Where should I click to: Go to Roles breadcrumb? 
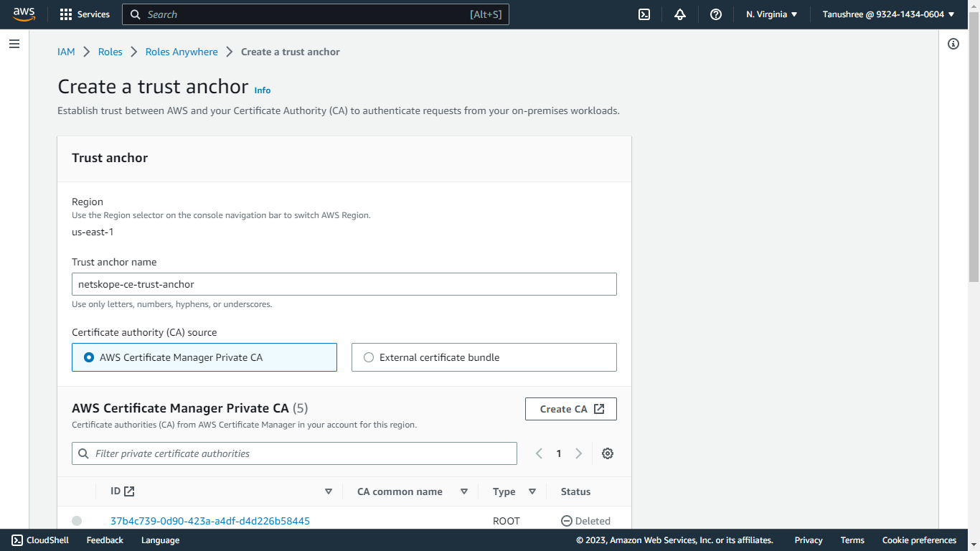pyautogui.click(x=110, y=52)
